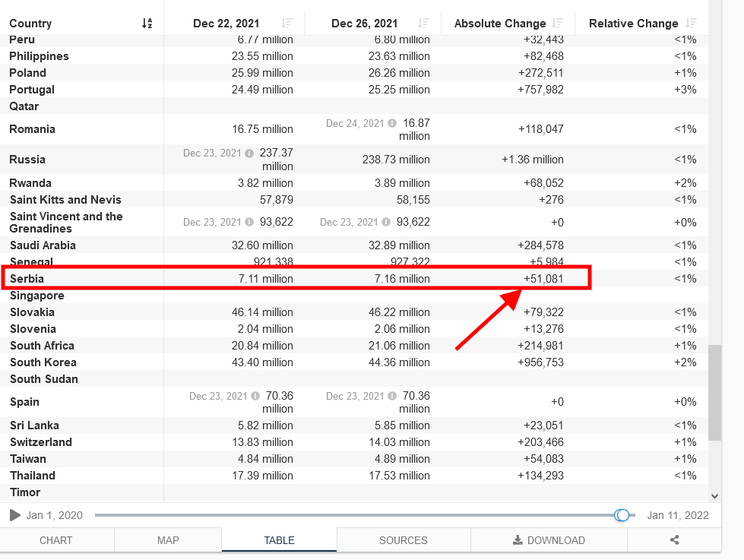Click info icon beside Russia's Dec 23 date
Screen dimensions: 744x560
point(249,153)
